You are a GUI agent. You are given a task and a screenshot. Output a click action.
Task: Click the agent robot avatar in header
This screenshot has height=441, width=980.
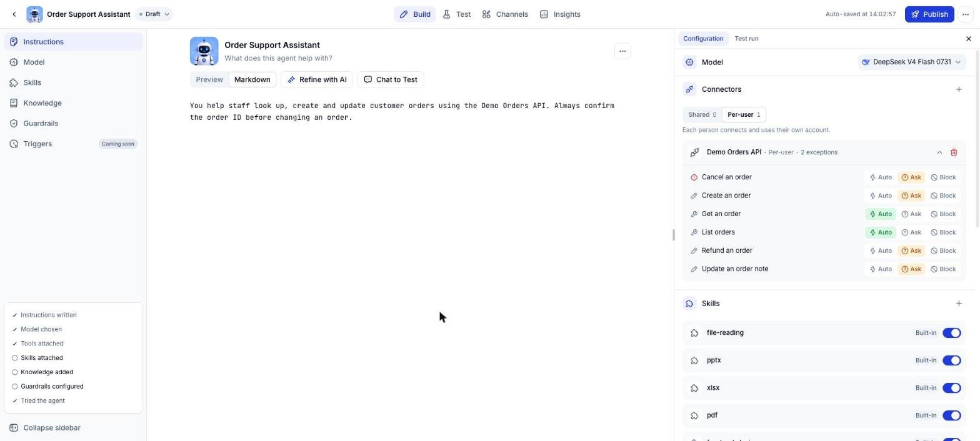point(34,14)
